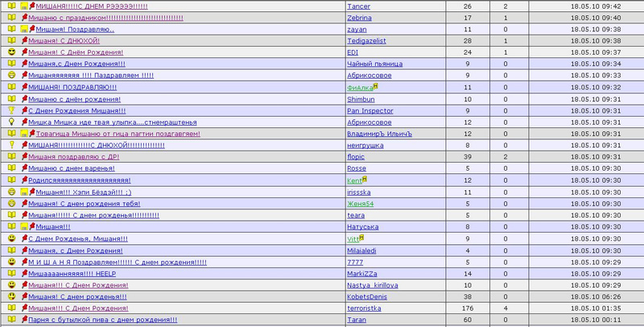Open topic 'Мишаня, с Днем Рождения!' by Milaialedi

coord(76,250)
